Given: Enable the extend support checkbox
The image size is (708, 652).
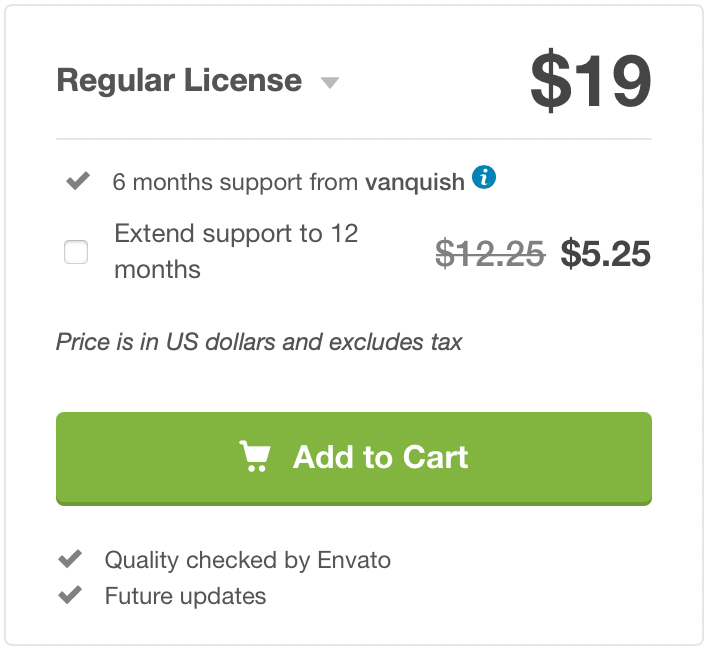Looking at the screenshot, I should pyautogui.click(x=76, y=251).
